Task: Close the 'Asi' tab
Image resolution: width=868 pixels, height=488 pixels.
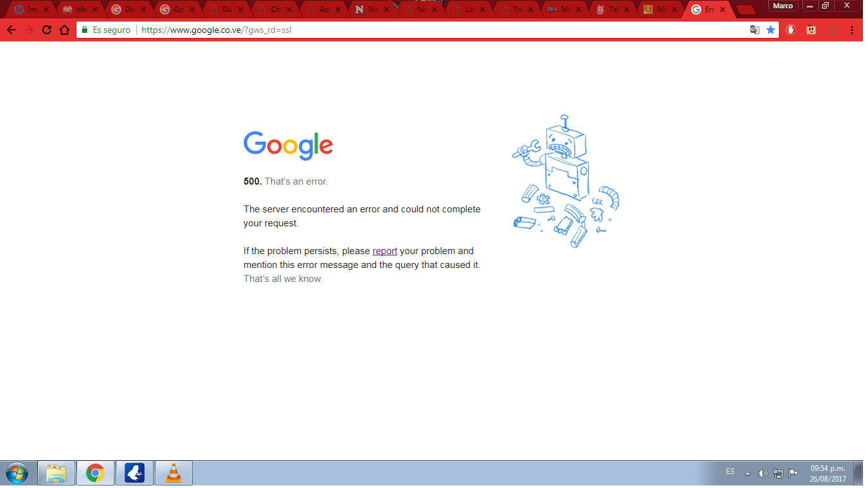Action: [x=337, y=10]
